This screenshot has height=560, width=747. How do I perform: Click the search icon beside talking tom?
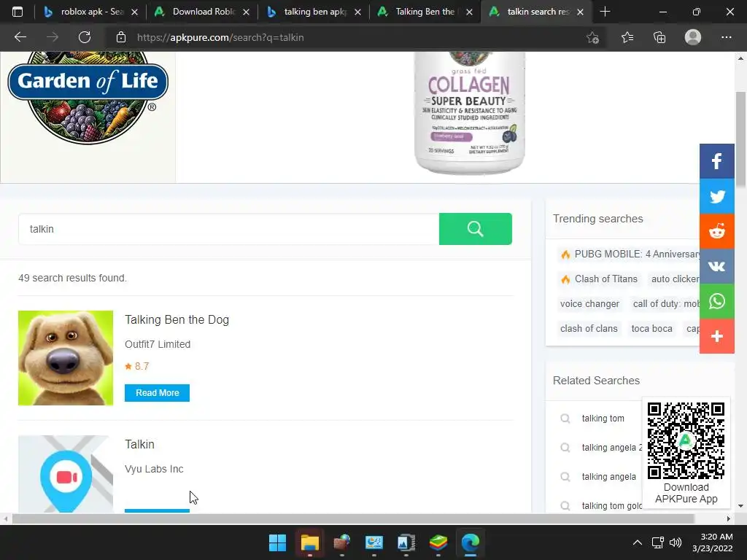565,418
